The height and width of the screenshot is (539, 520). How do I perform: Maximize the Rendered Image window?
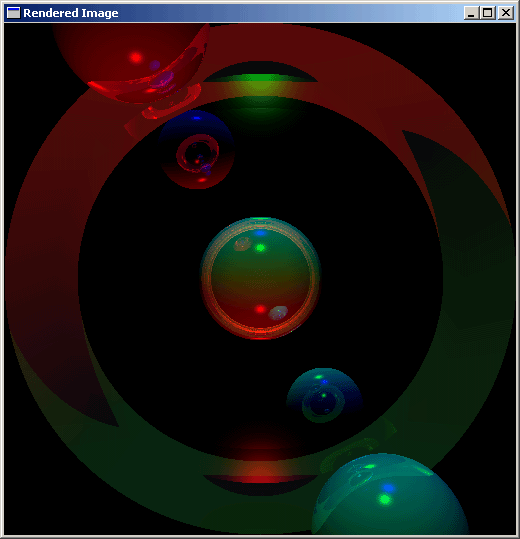(487, 13)
